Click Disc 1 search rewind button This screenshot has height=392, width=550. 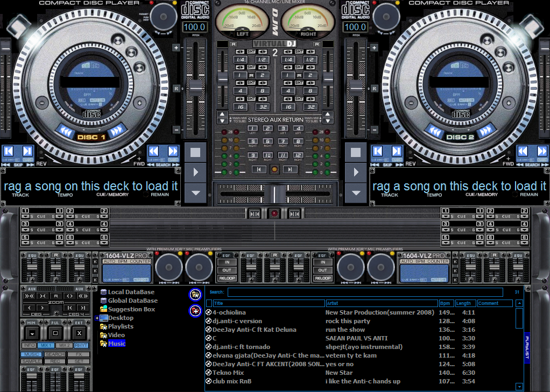click(x=153, y=151)
